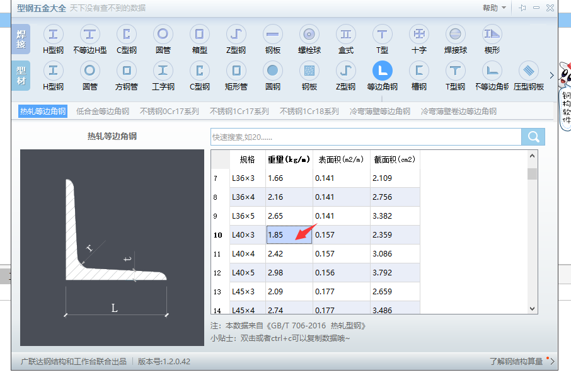Click the magnifier search button
571x392 pixels.
(x=533, y=137)
